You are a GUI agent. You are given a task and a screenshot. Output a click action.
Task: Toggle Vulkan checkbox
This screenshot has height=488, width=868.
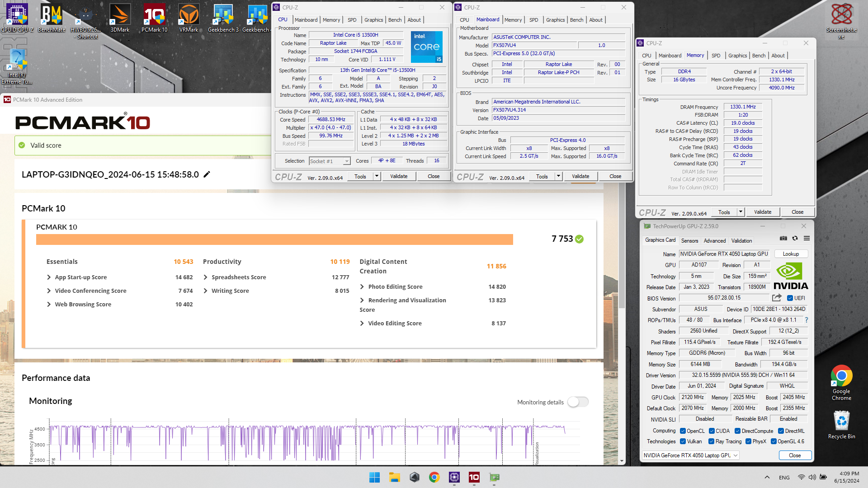683,441
